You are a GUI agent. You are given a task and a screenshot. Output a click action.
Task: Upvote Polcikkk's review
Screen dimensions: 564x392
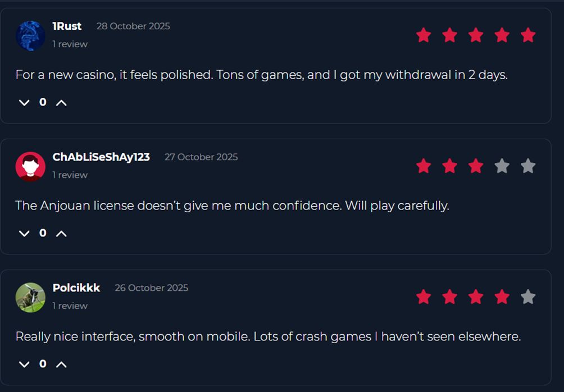coord(62,364)
